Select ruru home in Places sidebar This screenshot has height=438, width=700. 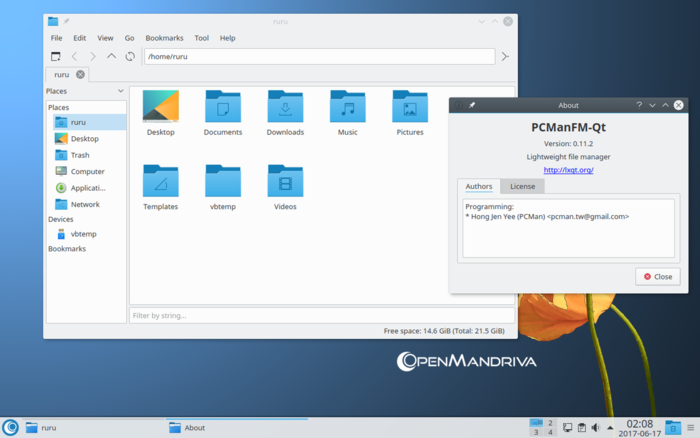[x=89, y=122]
